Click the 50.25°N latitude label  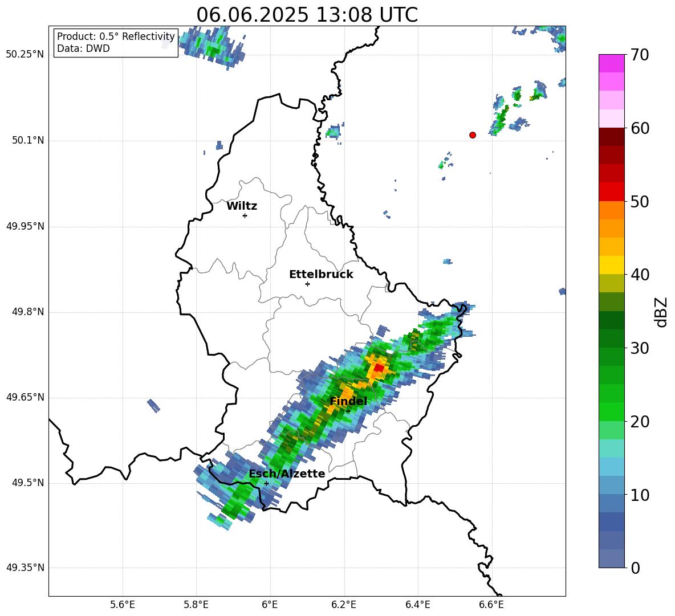[x=25, y=55]
